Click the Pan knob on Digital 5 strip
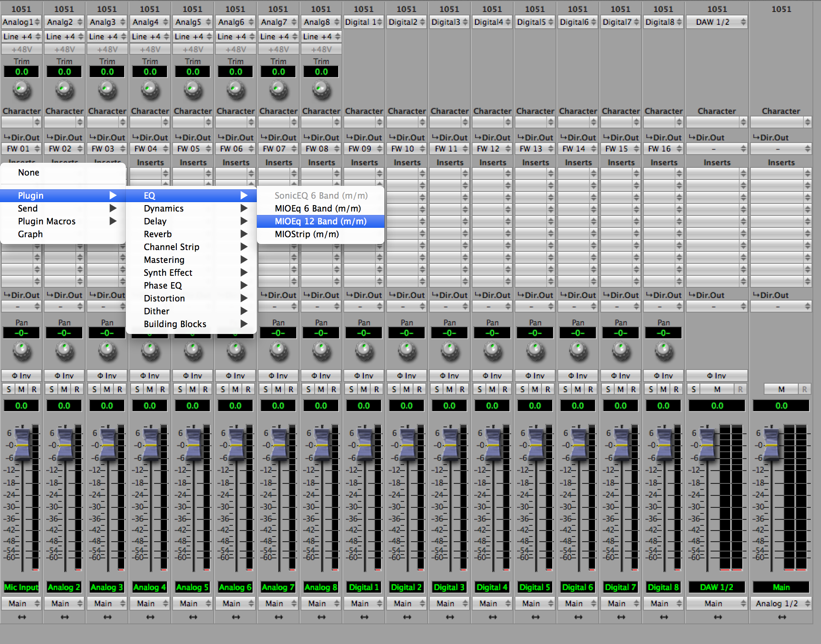Screen dimensions: 821x644 tap(535, 350)
